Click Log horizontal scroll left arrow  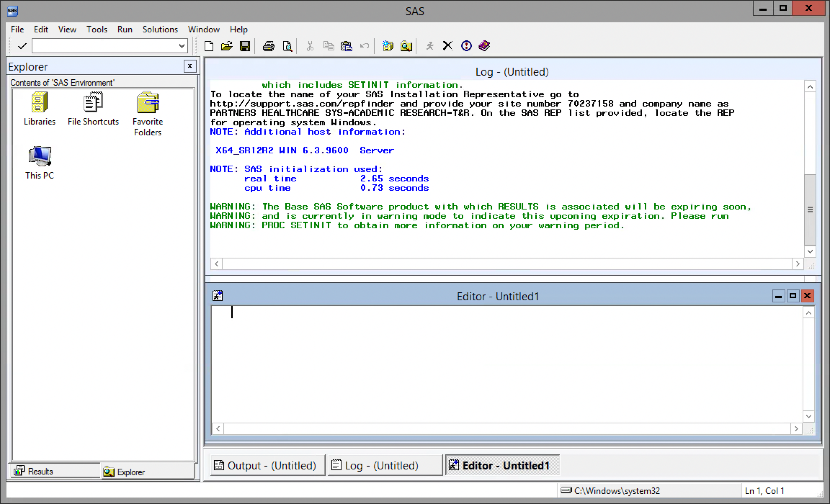click(x=217, y=264)
